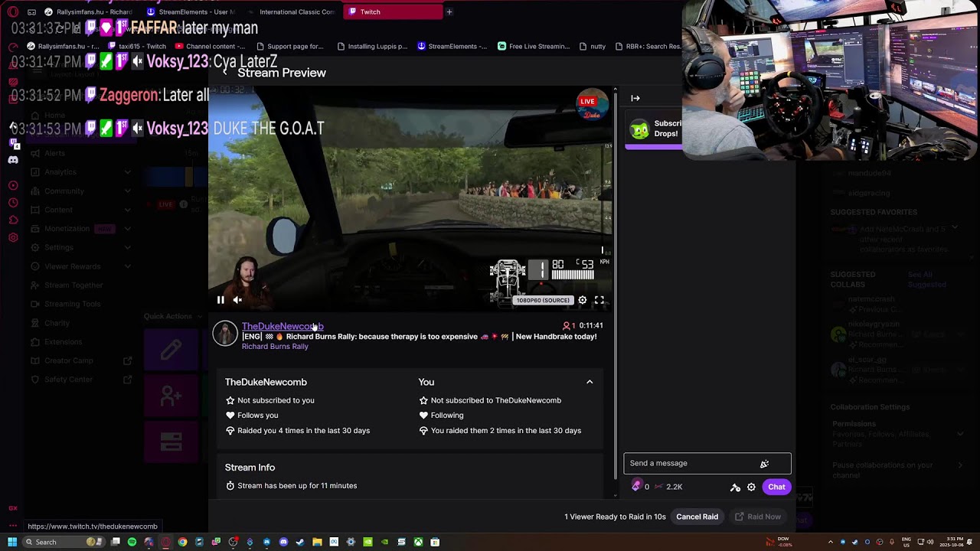980x551 pixels.
Task: Open Task View from the taskbar
Action: click(115, 542)
